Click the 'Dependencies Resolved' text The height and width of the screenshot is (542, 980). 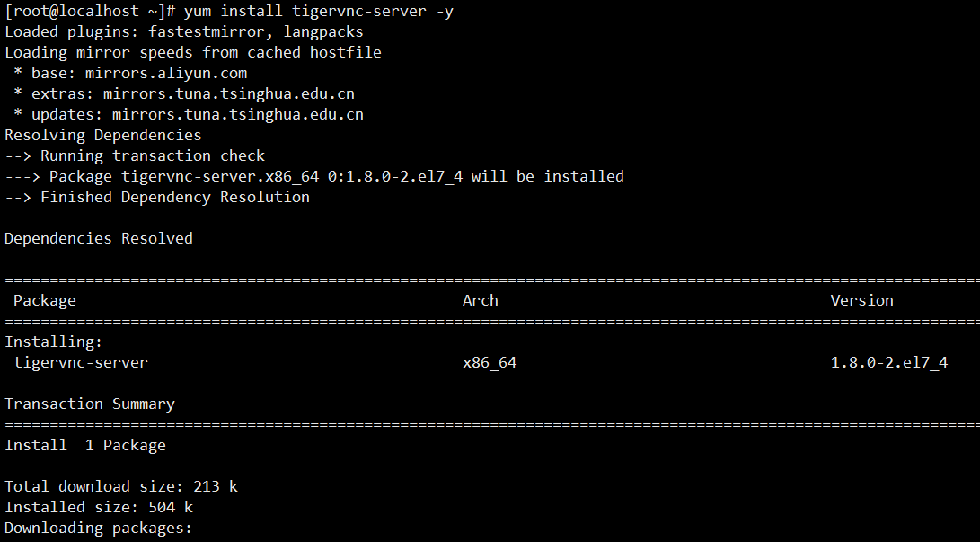(x=99, y=239)
